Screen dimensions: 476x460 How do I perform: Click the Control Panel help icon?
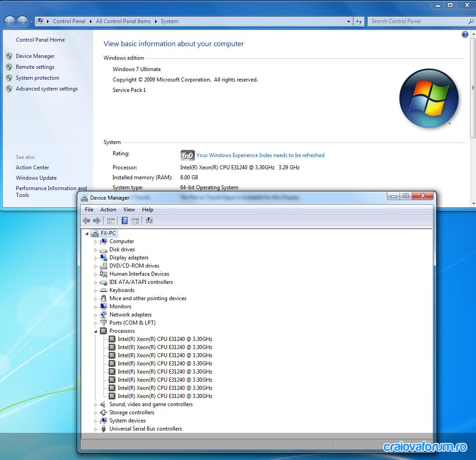[x=465, y=35]
